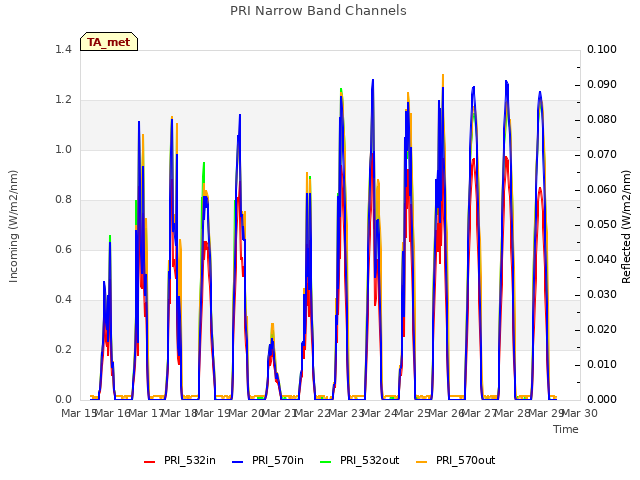Select the red PRI_532in legend swatch
640x480 pixels.
(x=149, y=462)
